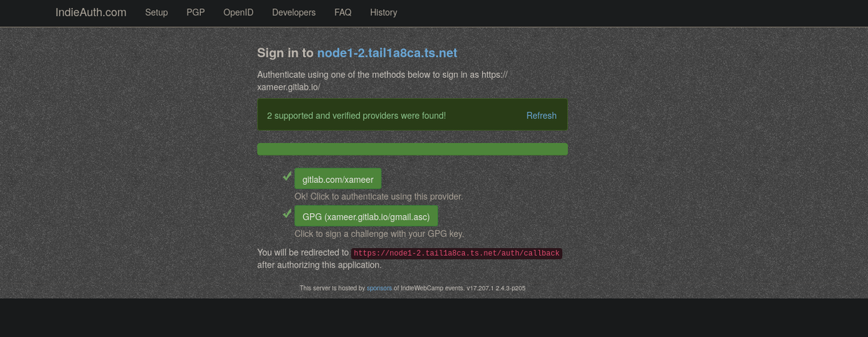Sign in with the GPG key button
The width and height of the screenshot is (868, 337).
365,216
